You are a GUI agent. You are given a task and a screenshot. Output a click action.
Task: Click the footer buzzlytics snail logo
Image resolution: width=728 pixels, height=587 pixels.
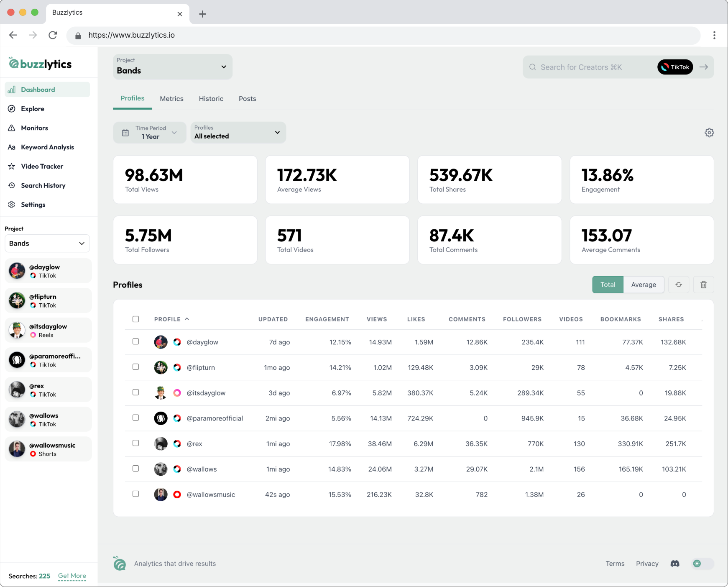pos(120,563)
